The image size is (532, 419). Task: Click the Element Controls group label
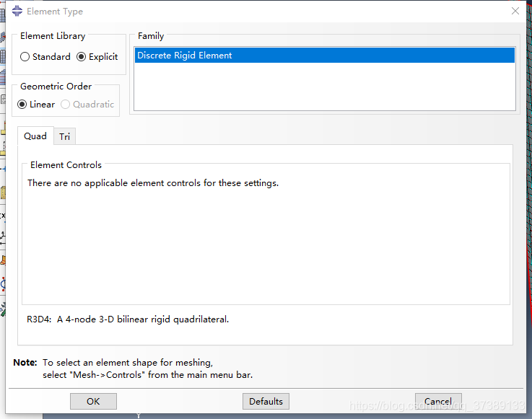66,165
